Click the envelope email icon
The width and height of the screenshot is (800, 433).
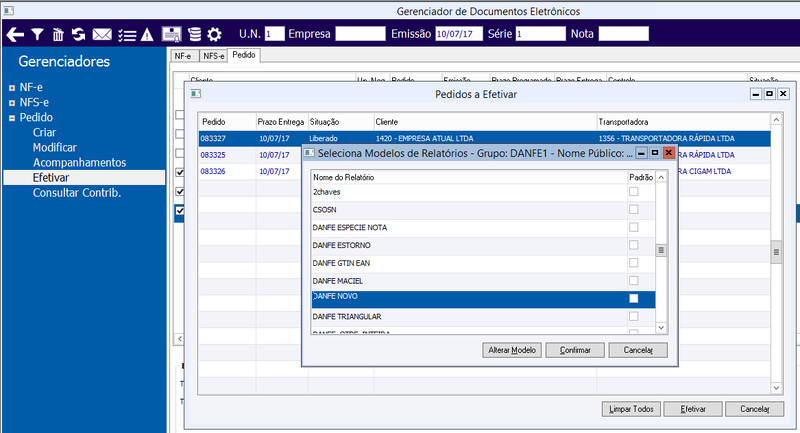[102, 35]
